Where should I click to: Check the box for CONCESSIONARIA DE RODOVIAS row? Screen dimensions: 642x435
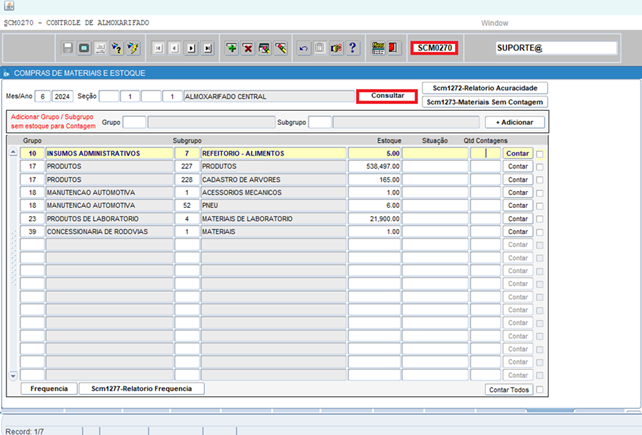[540, 232]
